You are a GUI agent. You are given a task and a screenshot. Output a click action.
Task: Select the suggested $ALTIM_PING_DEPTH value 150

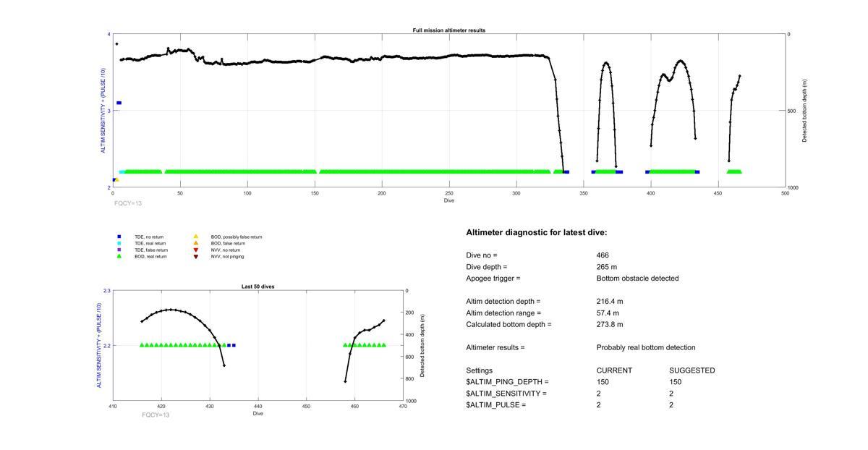coord(676,382)
